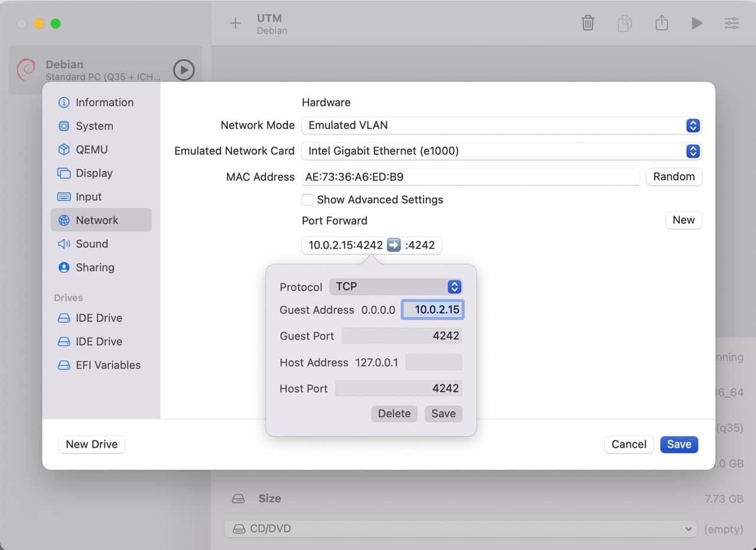Click the arrow emoji in port forward entry
756x550 pixels.
click(x=394, y=245)
